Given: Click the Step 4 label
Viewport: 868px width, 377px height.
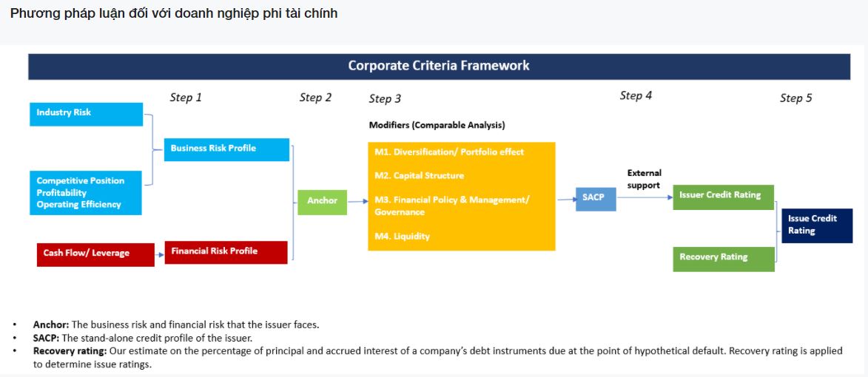Looking at the screenshot, I should pyautogui.click(x=636, y=95).
